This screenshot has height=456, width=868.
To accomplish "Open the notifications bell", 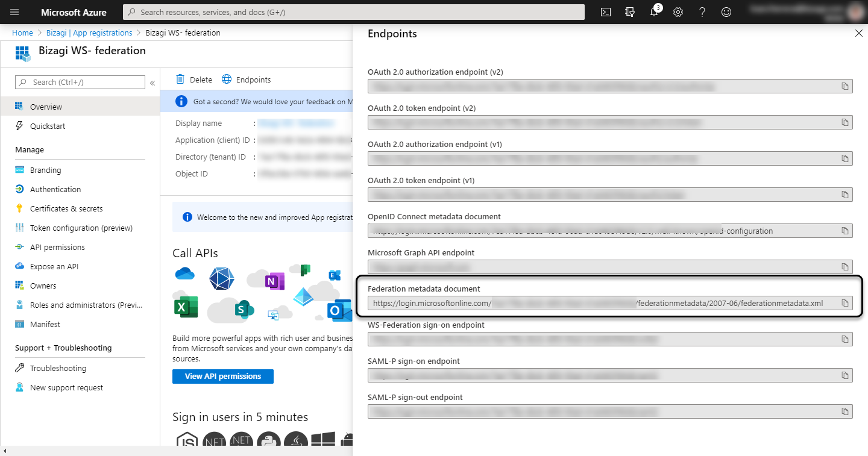I will click(654, 12).
